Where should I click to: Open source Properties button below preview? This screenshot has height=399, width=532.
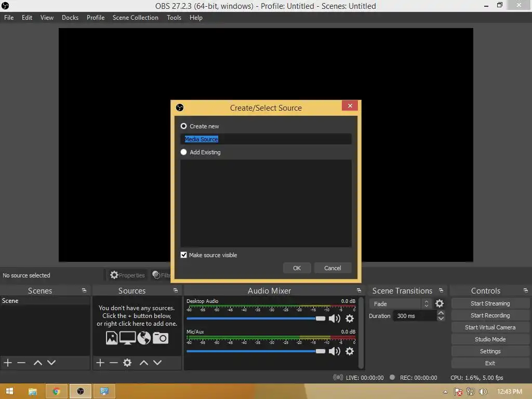[x=128, y=275]
